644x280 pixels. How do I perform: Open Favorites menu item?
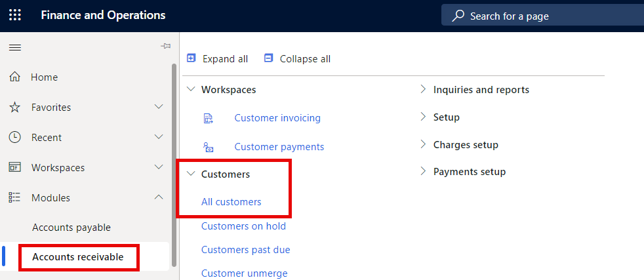coord(51,107)
